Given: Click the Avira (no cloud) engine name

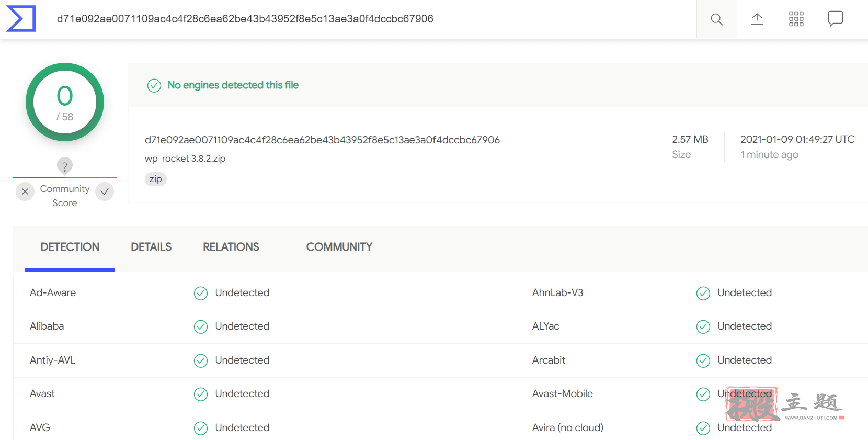Looking at the screenshot, I should 568,427.
